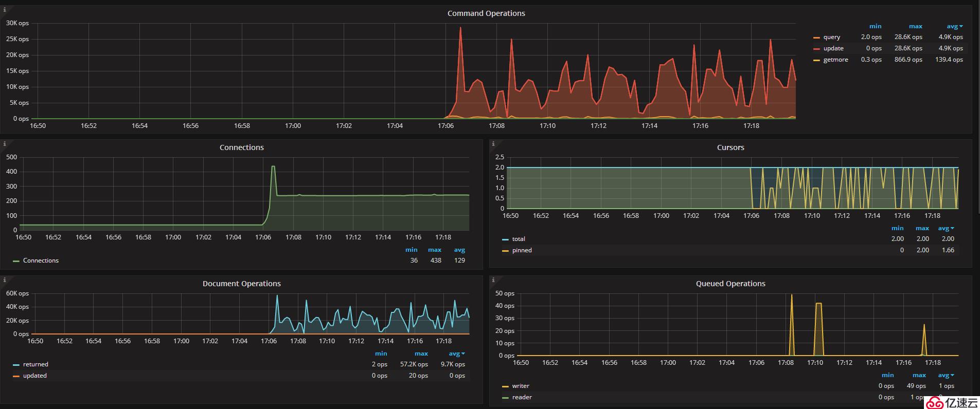Toggle the update series in legend
The height and width of the screenshot is (409, 980).
[833, 48]
